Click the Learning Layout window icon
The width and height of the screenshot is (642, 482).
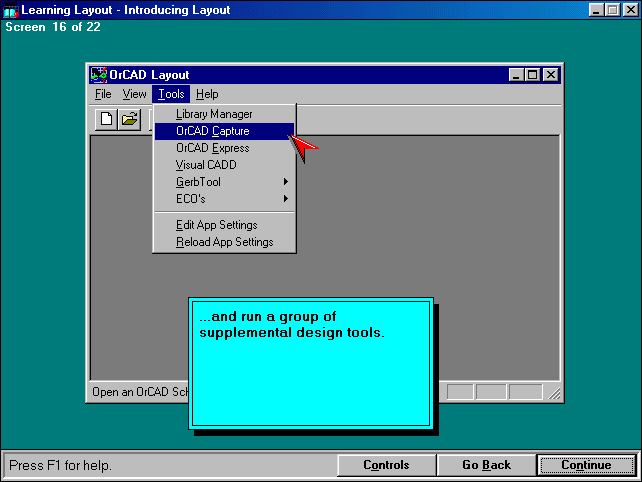[x=10, y=10]
